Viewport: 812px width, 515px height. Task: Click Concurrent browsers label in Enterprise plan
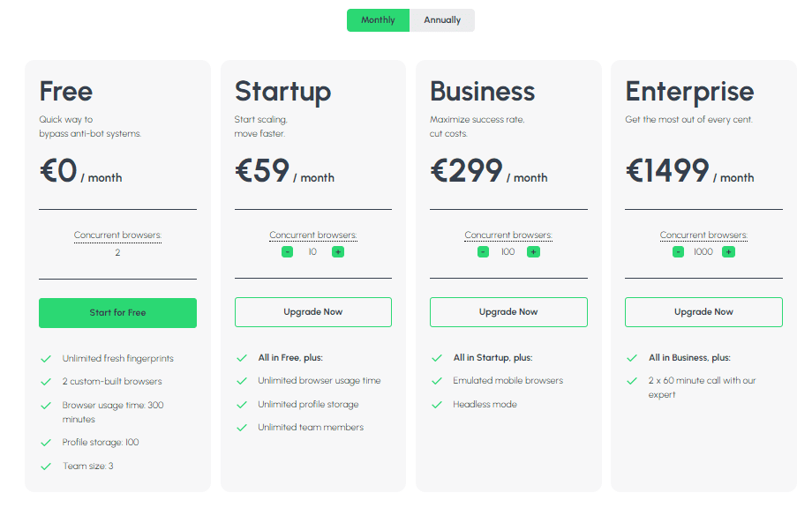click(703, 235)
